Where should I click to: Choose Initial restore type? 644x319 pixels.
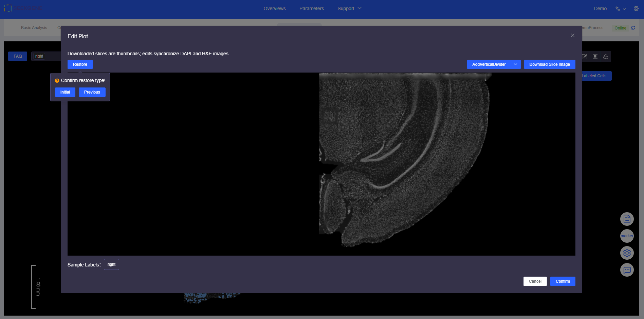point(65,92)
